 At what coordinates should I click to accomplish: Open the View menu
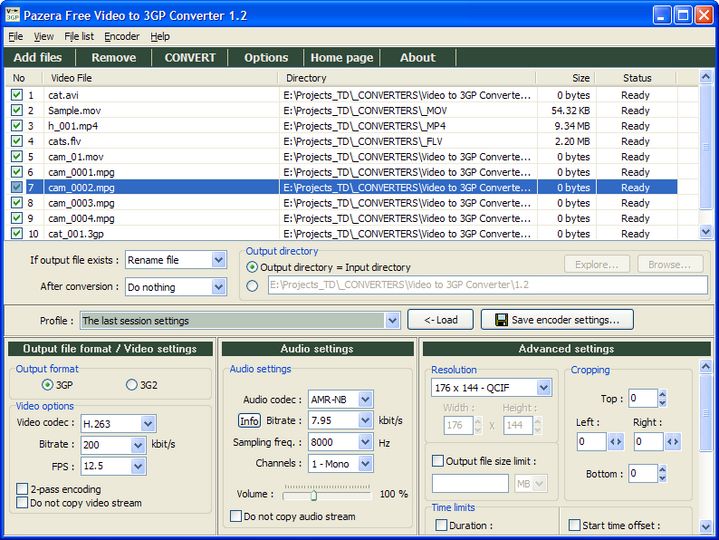pyautogui.click(x=44, y=36)
